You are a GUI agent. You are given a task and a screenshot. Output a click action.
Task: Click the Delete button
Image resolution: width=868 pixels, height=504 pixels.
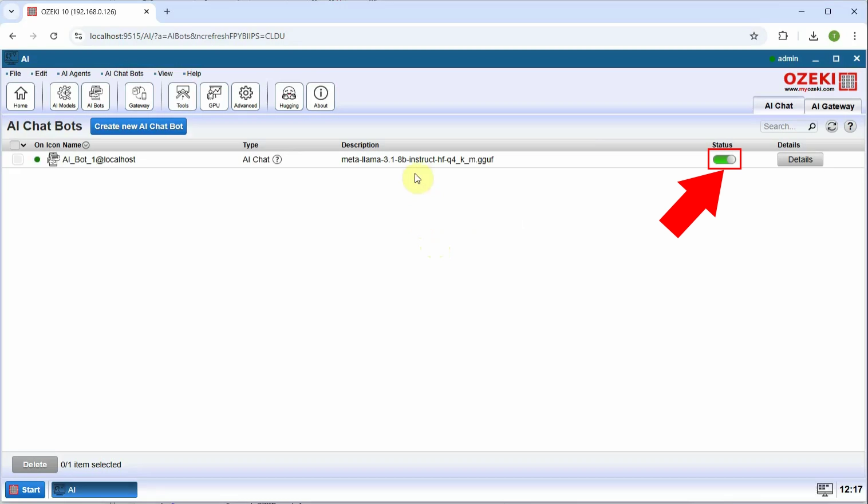click(35, 464)
